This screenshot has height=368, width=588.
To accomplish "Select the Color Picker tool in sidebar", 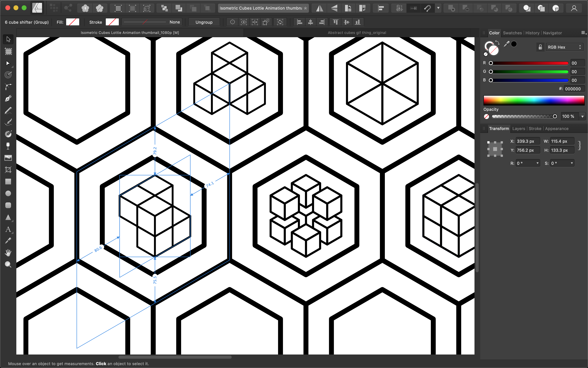I will [8, 241].
